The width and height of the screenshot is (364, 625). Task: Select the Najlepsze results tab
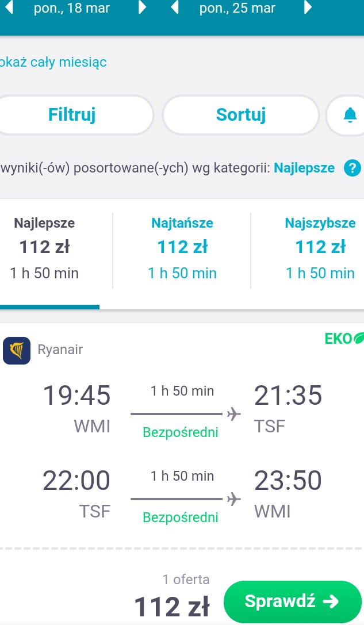[44, 248]
